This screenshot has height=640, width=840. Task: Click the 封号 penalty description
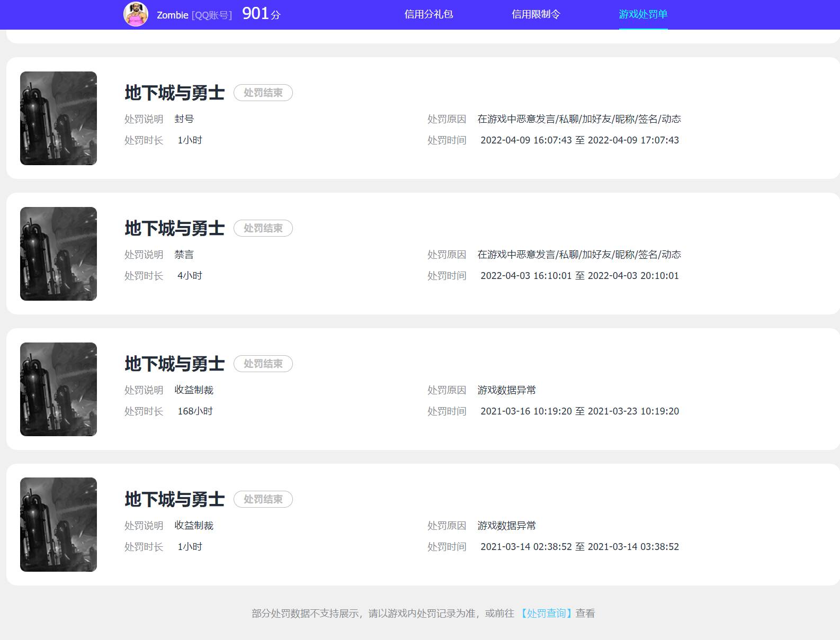184,119
